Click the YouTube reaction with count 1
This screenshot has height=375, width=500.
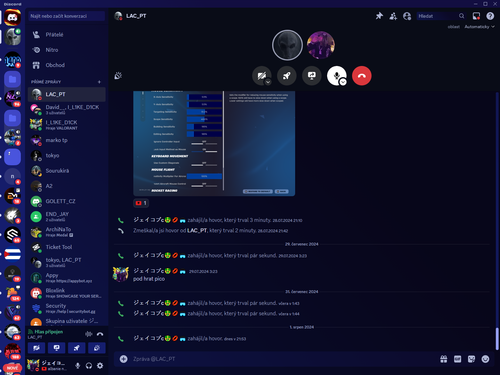click(141, 203)
